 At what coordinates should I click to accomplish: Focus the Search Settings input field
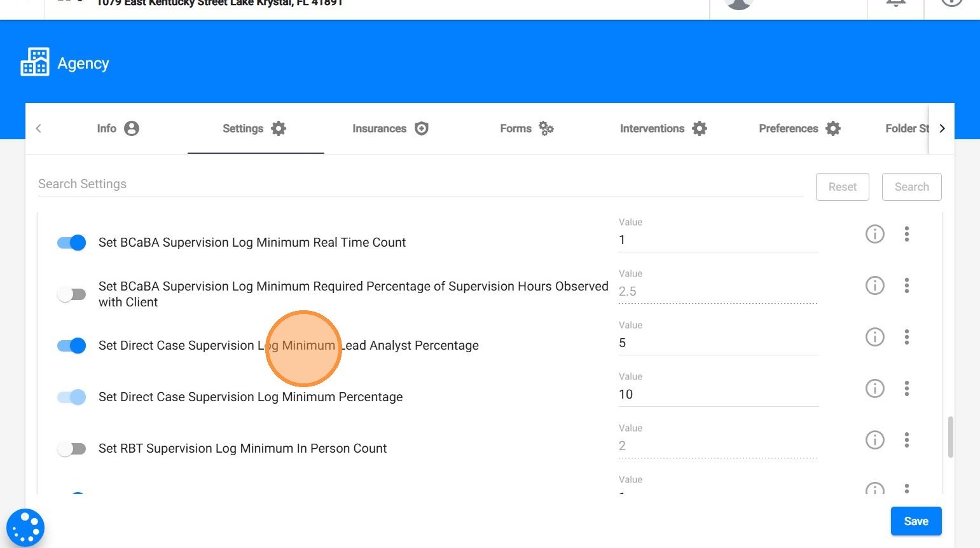click(x=420, y=184)
